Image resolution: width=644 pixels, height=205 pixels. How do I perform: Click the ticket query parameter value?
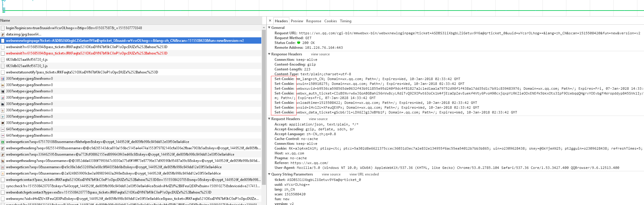pos(324,180)
